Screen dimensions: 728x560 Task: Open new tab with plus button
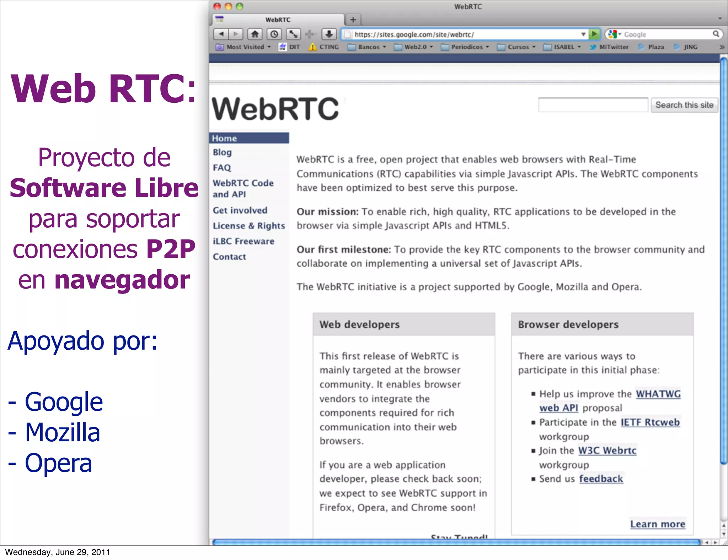click(x=353, y=20)
